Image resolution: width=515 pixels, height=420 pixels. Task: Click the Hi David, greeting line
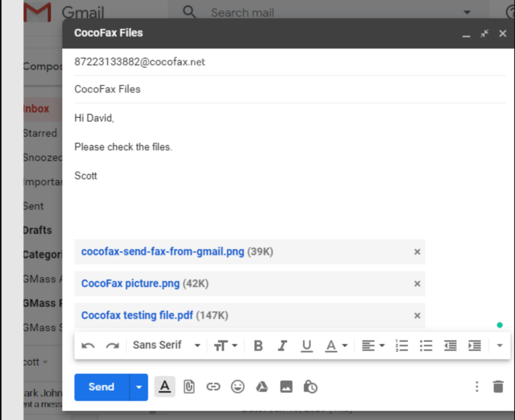(x=94, y=118)
